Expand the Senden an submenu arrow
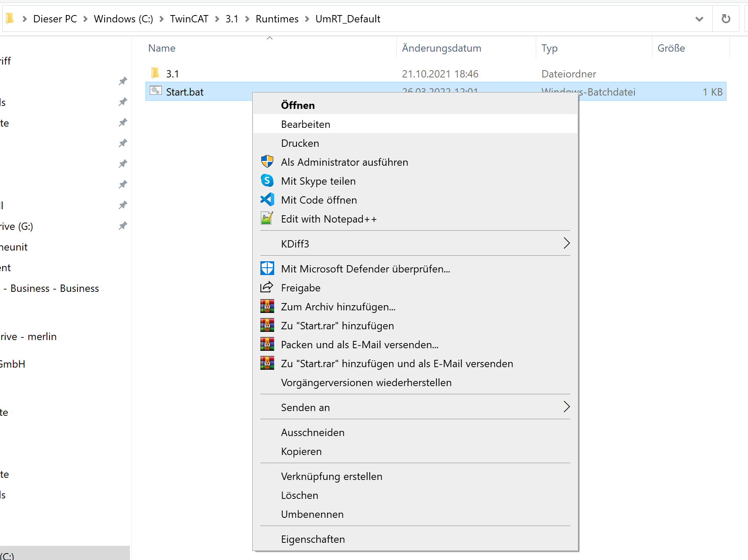The width and height of the screenshot is (748, 560). pyautogui.click(x=567, y=407)
